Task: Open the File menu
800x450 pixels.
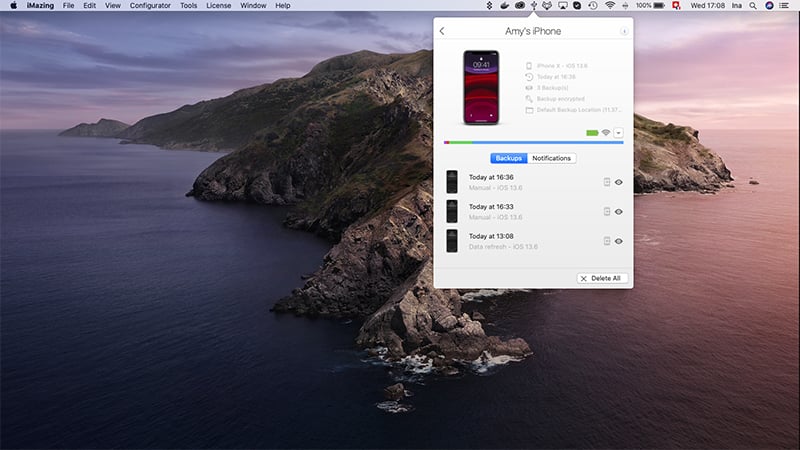Action: click(68, 6)
